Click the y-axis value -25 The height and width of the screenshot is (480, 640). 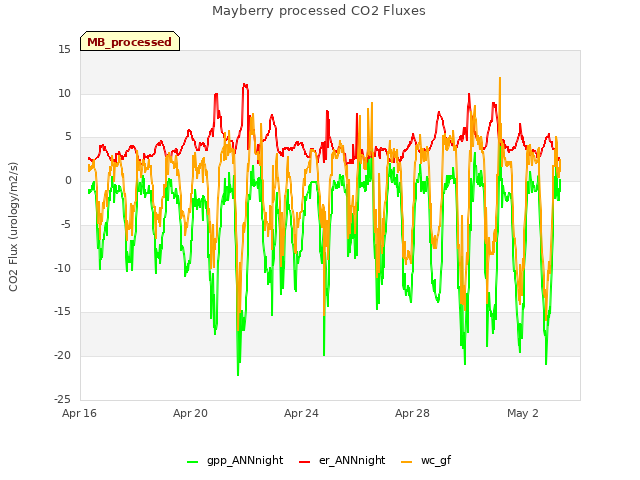pyautogui.click(x=62, y=399)
